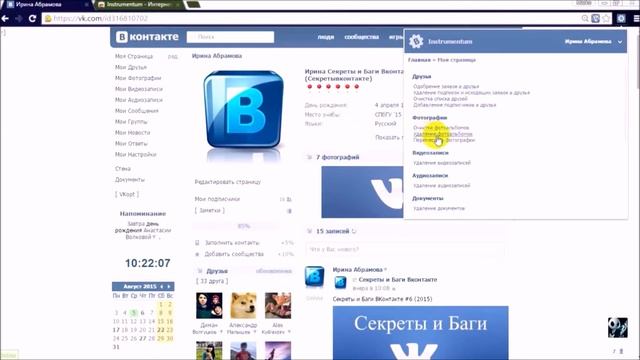Screen dimensions: 640x360
Task: Open люди in the top navigation
Action: 326,37
